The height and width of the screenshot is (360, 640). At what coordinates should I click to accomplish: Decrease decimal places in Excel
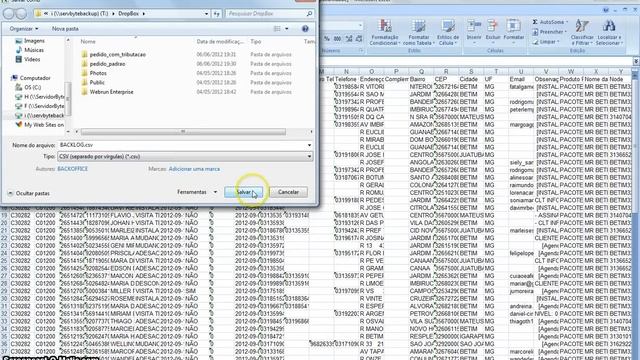tap(359, 39)
